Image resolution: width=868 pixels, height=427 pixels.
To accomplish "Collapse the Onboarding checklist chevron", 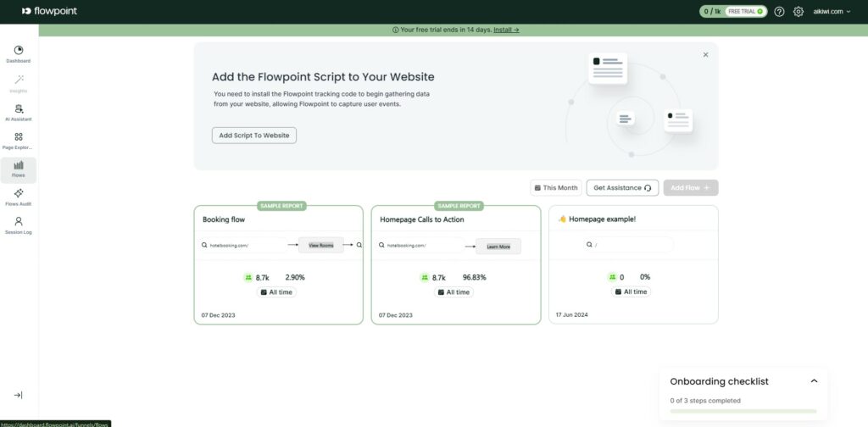I will coord(814,381).
